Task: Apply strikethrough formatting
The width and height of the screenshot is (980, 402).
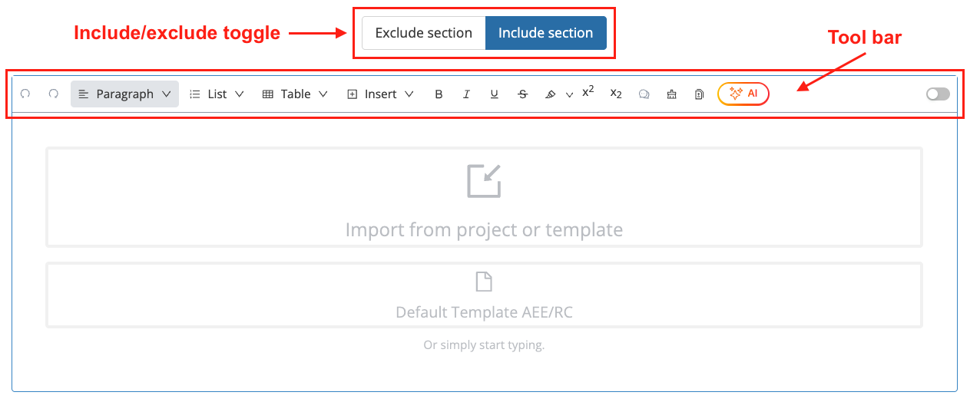Action: [x=522, y=94]
